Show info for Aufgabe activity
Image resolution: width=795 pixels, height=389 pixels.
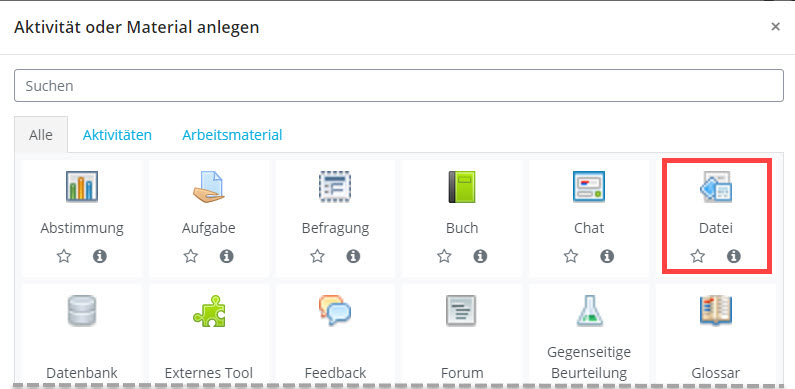[x=227, y=256]
